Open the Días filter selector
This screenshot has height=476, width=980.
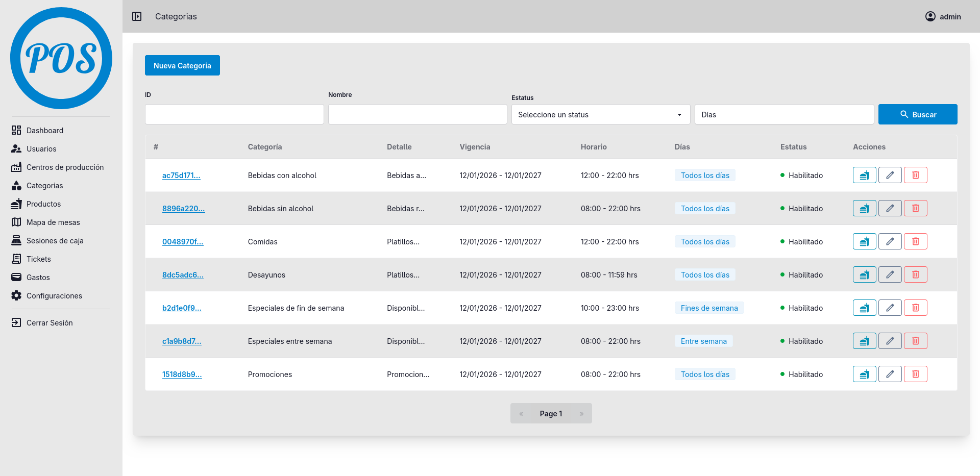click(x=783, y=114)
